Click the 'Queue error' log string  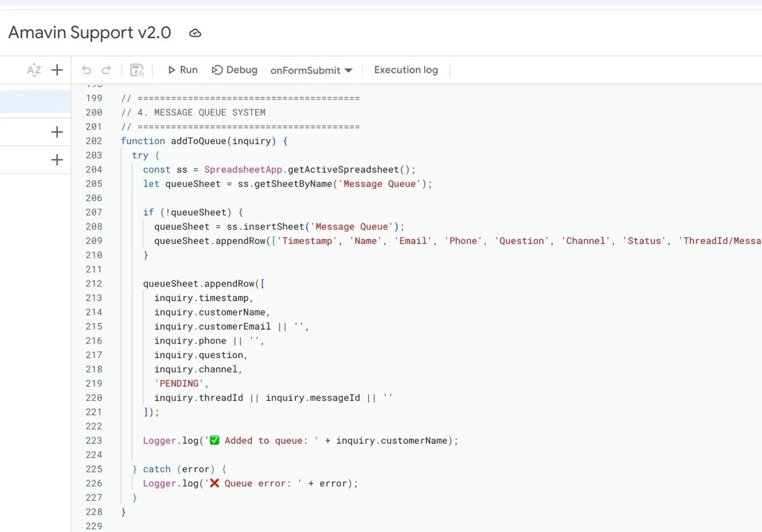(254, 484)
